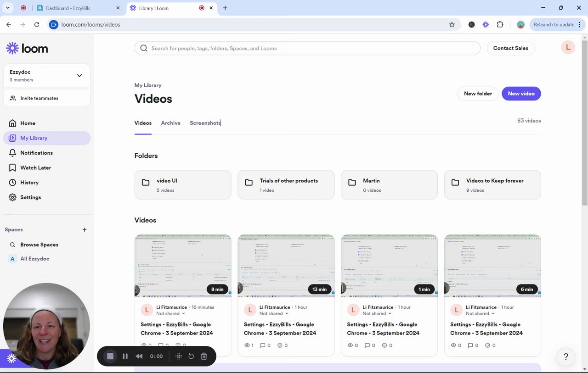
Task: Click the Loom bubble icon beside the camera
Action: tap(11, 359)
